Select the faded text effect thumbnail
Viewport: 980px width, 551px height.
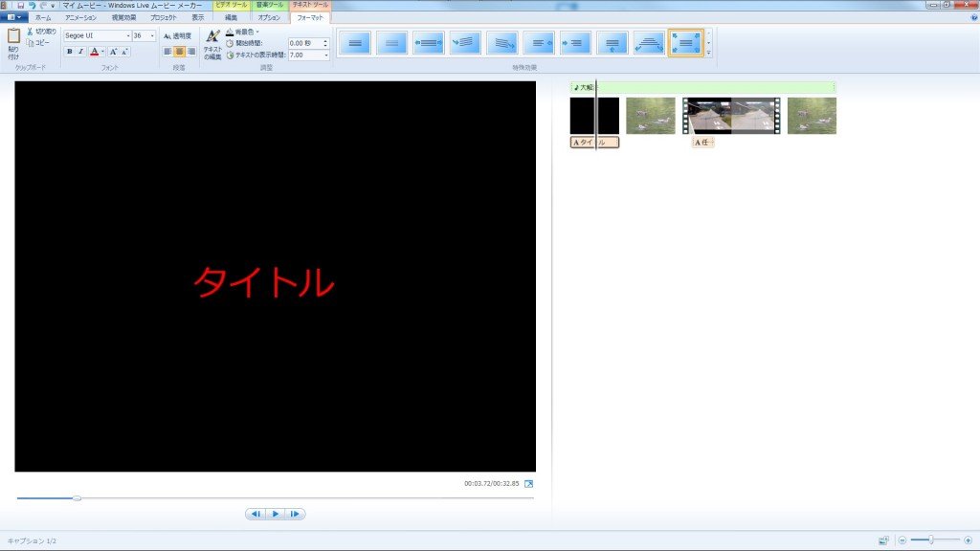pos(391,43)
